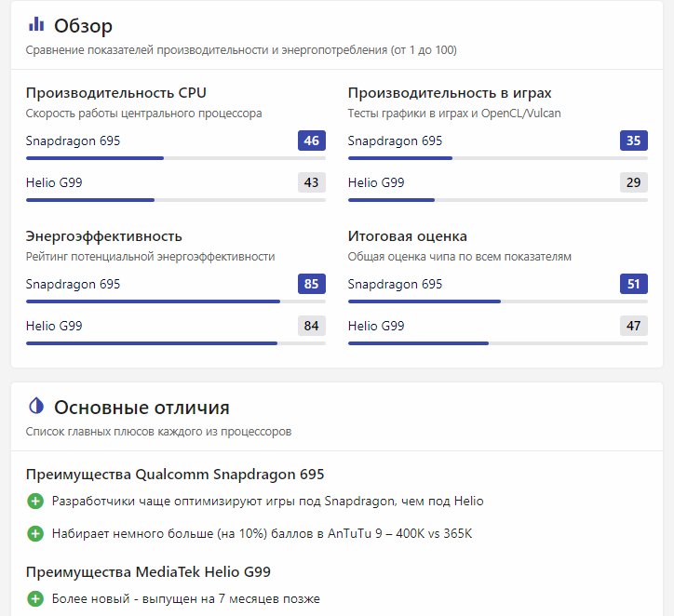The height and width of the screenshot is (616, 674).
Task: Select the Преимущества MediaTek Helio G99 heading
Action: point(148,571)
